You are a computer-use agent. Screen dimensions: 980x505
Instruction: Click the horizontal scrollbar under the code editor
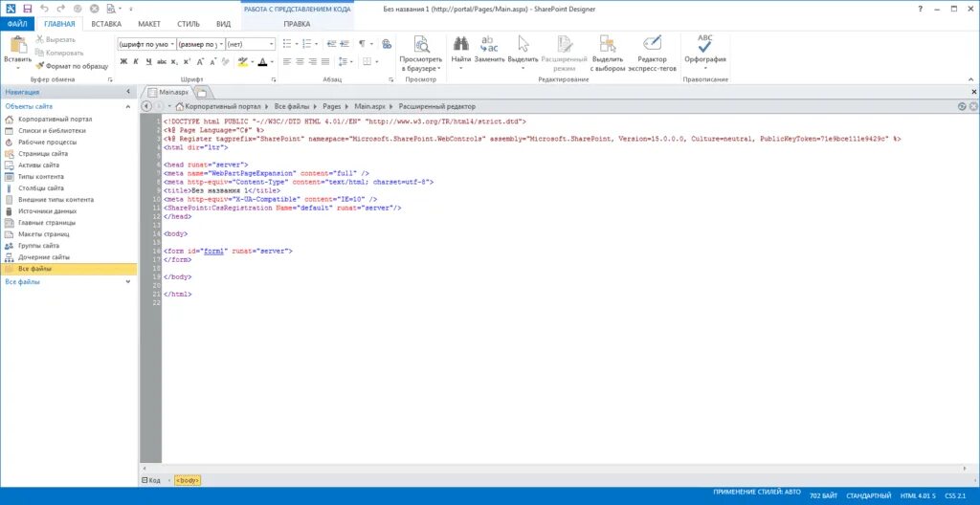(556, 468)
